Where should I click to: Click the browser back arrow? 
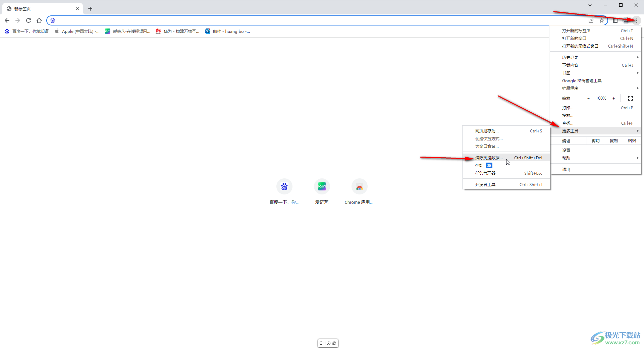pos(7,20)
